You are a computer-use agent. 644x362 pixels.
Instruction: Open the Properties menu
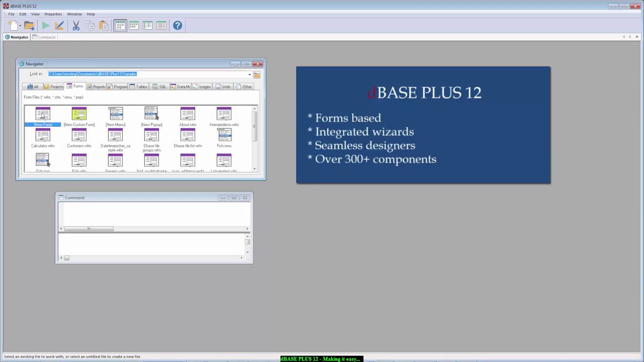(x=53, y=14)
